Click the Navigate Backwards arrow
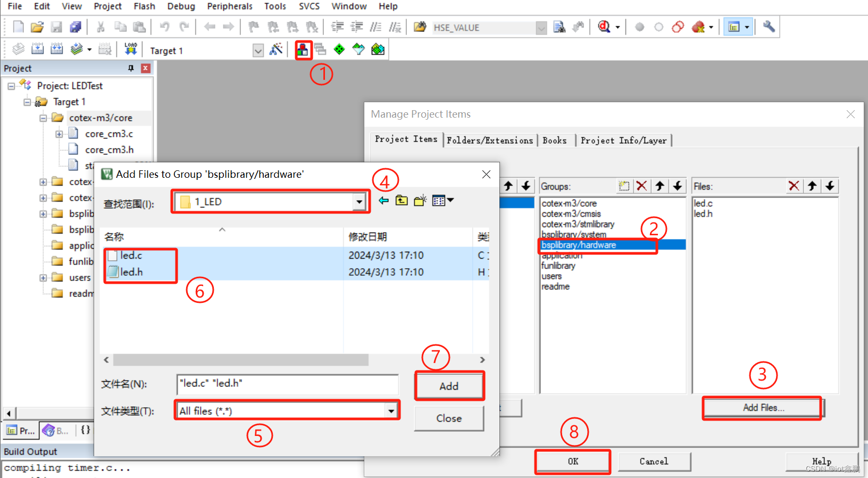868x478 pixels. (x=210, y=27)
